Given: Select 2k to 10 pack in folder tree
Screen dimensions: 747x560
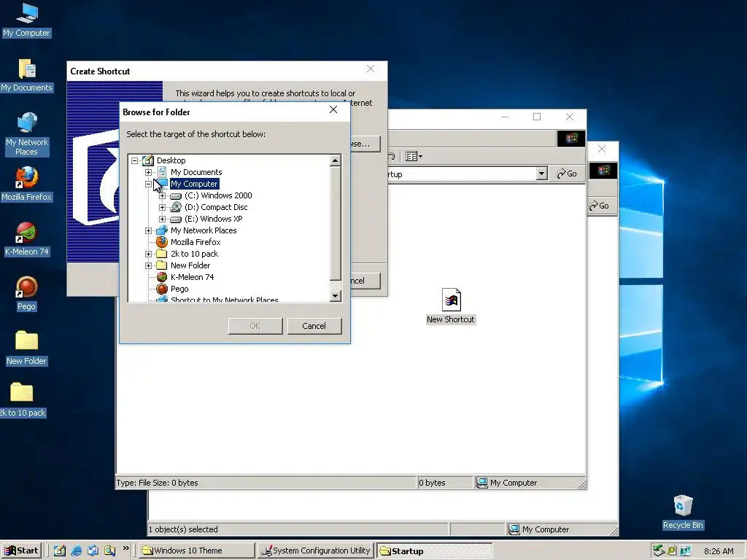Looking at the screenshot, I should (x=194, y=254).
